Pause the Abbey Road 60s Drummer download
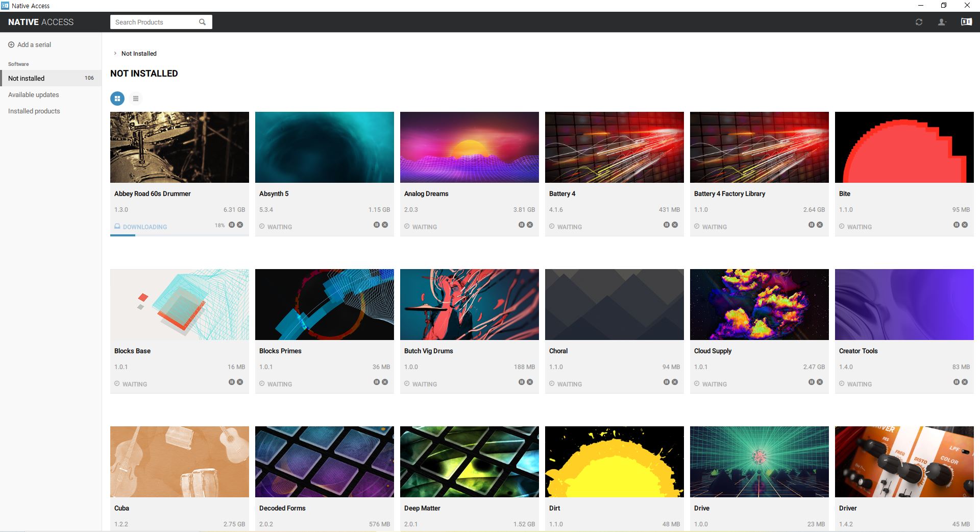The width and height of the screenshot is (980, 532). tap(232, 225)
